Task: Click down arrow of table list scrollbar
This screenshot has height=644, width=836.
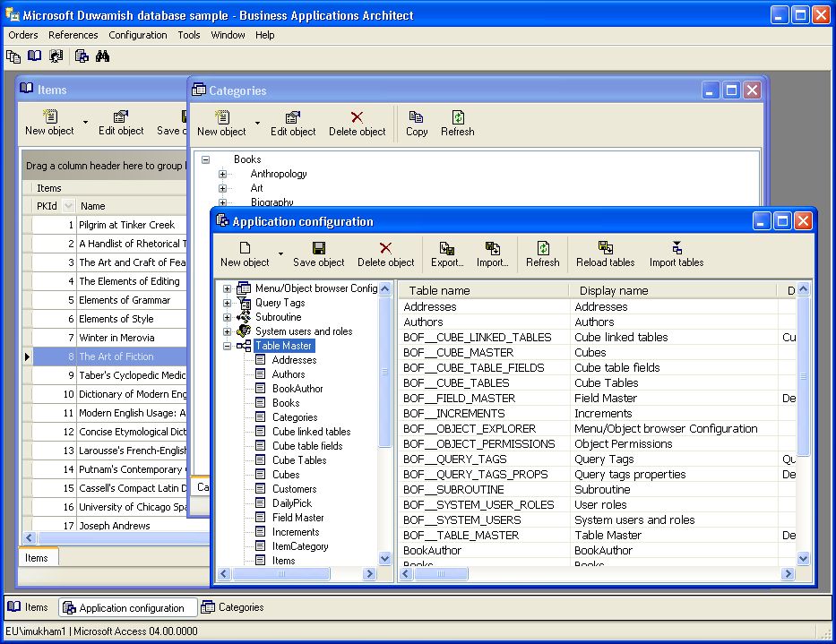Action: (803, 559)
